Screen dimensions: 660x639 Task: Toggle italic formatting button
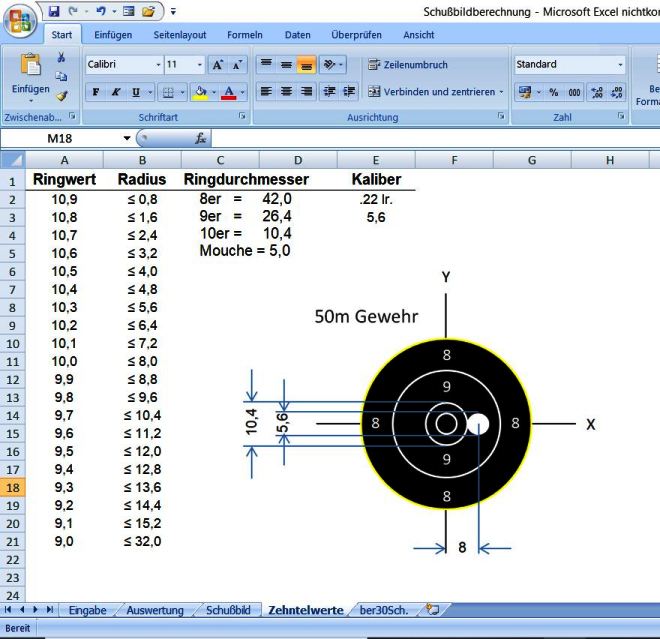tap(115, 92)
